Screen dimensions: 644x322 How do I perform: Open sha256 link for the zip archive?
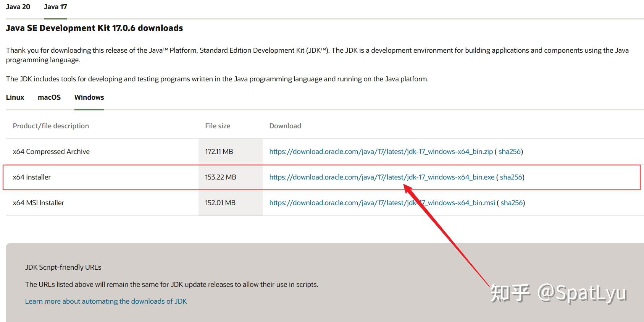tap(509, 152)
